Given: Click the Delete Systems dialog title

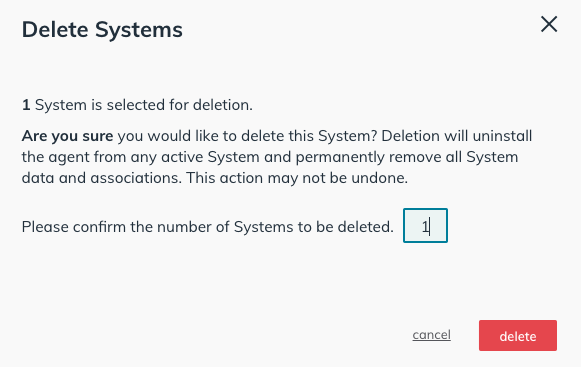Looking at the screenshot, I should tap(102, 30).
